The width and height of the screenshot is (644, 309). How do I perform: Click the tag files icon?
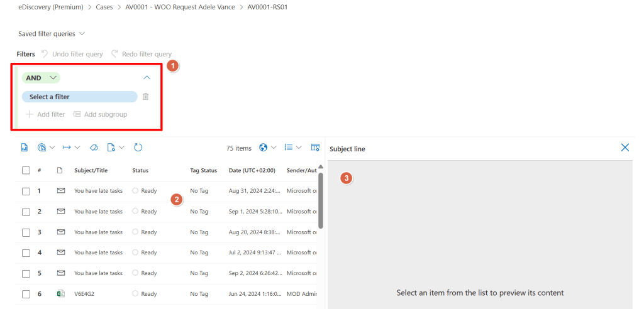pyautogui.click(x=94, y=148)
